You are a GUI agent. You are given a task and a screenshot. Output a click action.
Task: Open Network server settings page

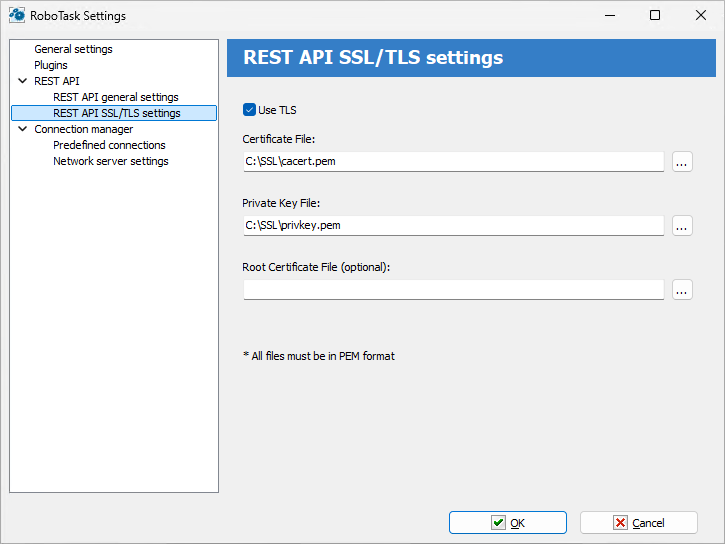(111, 161)
